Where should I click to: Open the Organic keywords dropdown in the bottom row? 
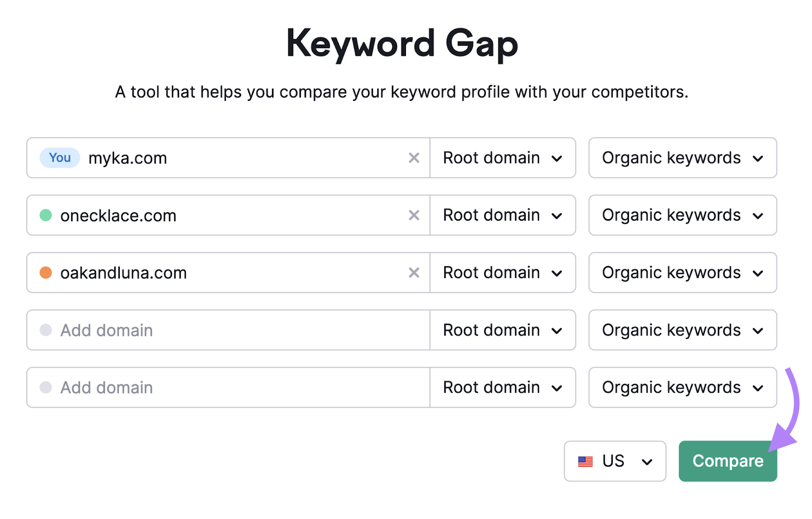pyautogui.click(x=682, y=388)
